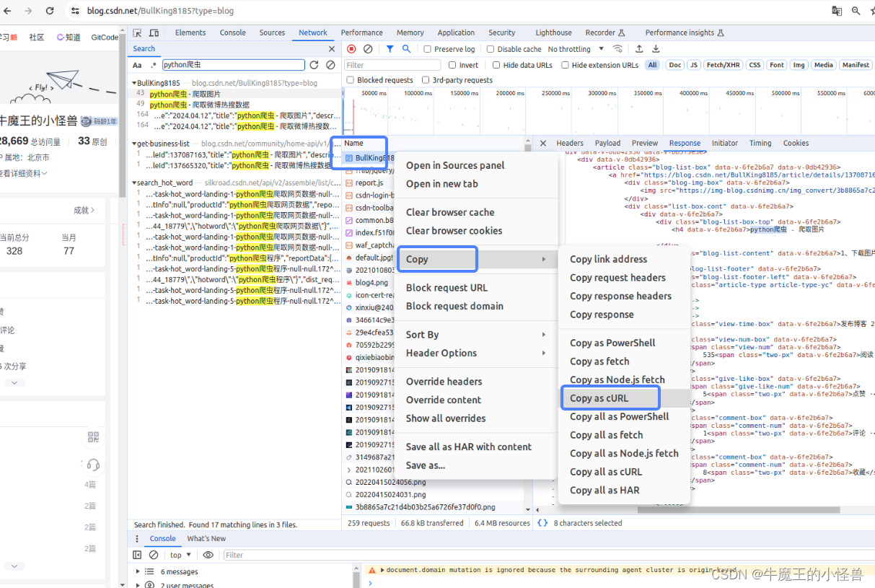
Task: Check the Blocked requests checkbox
Action: (x=351, y=80)
